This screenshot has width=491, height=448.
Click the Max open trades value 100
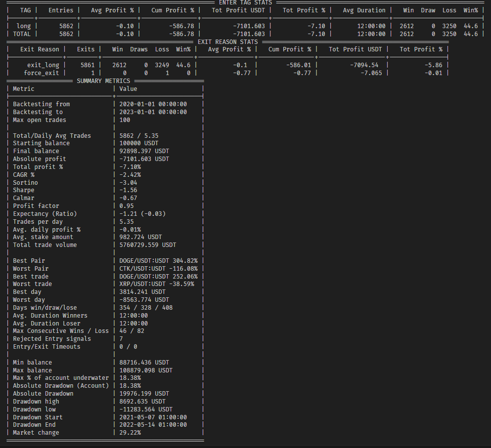click(125, 120)
